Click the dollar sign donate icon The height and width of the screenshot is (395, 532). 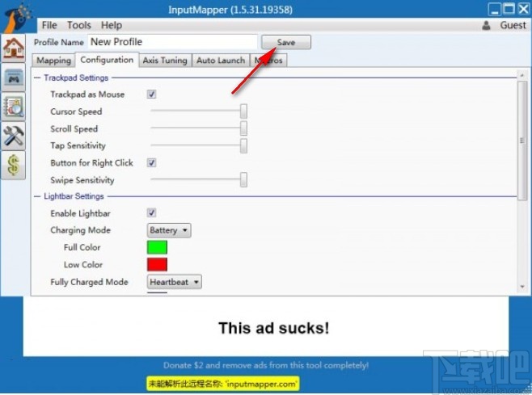pos(13,165)
